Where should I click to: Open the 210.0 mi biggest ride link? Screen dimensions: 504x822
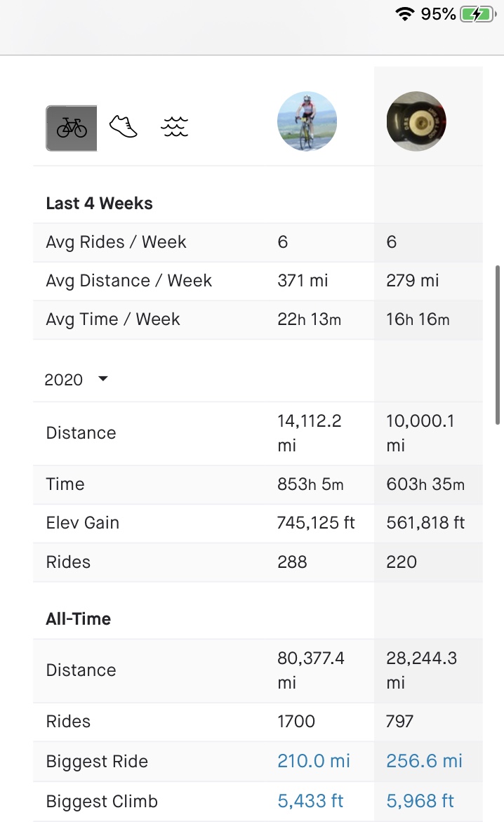click(x=314, y=761)
